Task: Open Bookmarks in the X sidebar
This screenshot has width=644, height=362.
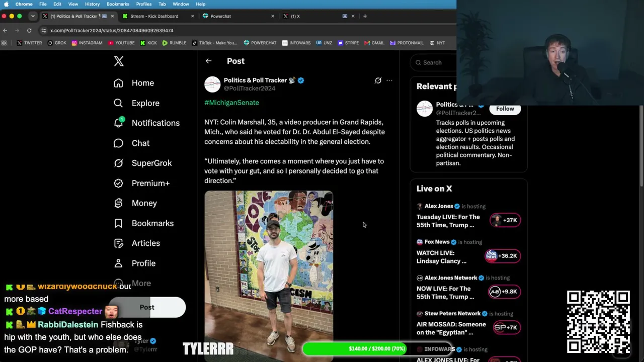Action: click(x=143, y=223)
